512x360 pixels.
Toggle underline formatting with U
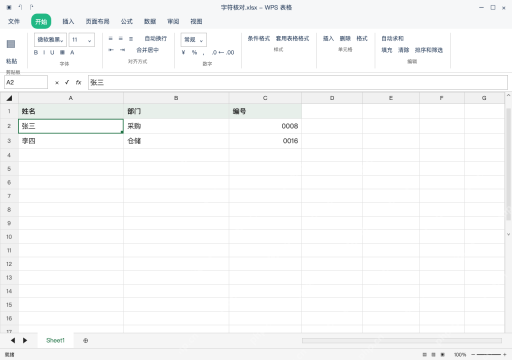(x=52, y=52)
